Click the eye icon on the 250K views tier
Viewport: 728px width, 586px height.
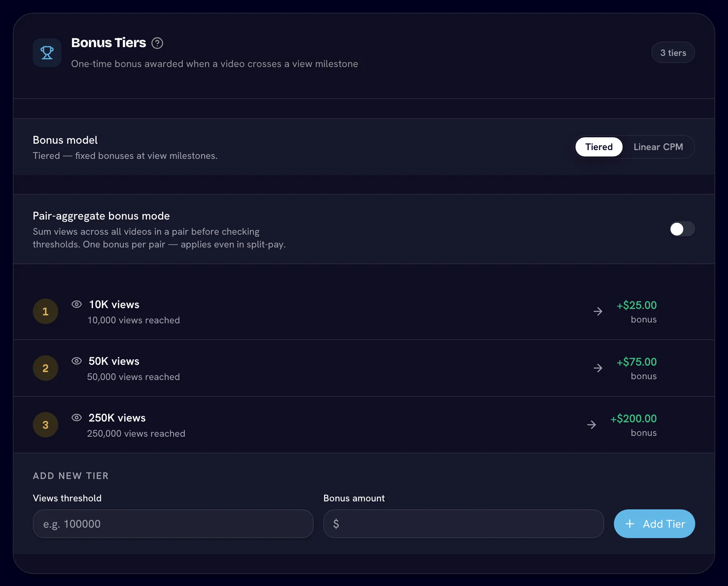click(x=77, y=418)
